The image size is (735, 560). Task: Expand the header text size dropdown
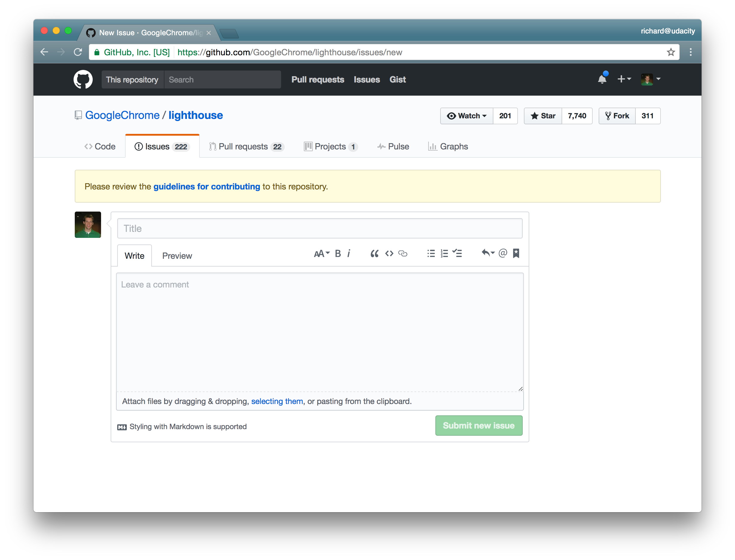tap(321, 254)
